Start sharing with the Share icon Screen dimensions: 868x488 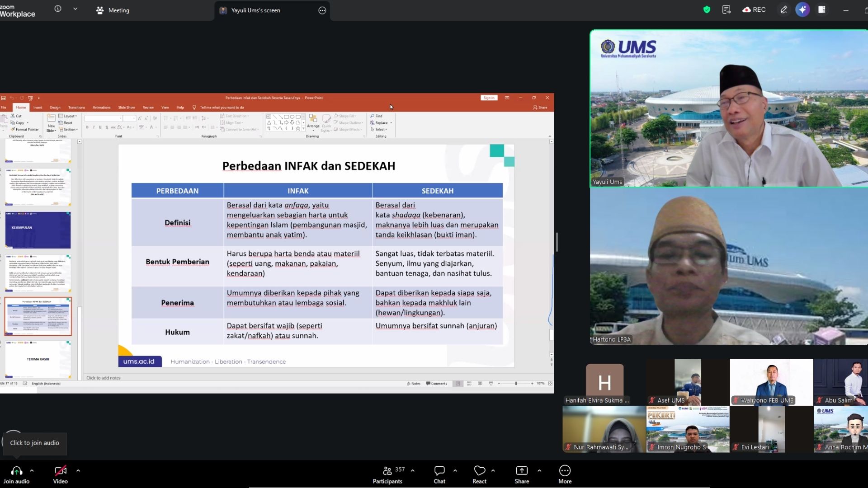(x=522, y=474)
